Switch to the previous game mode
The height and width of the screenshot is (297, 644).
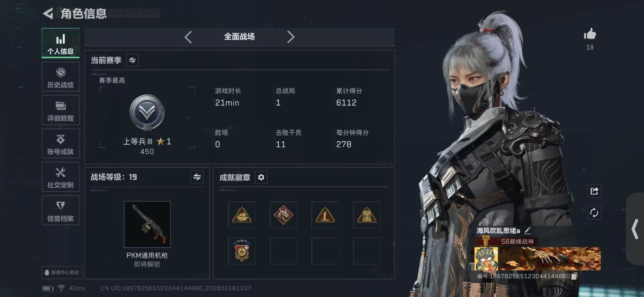[x=188, y=37]
